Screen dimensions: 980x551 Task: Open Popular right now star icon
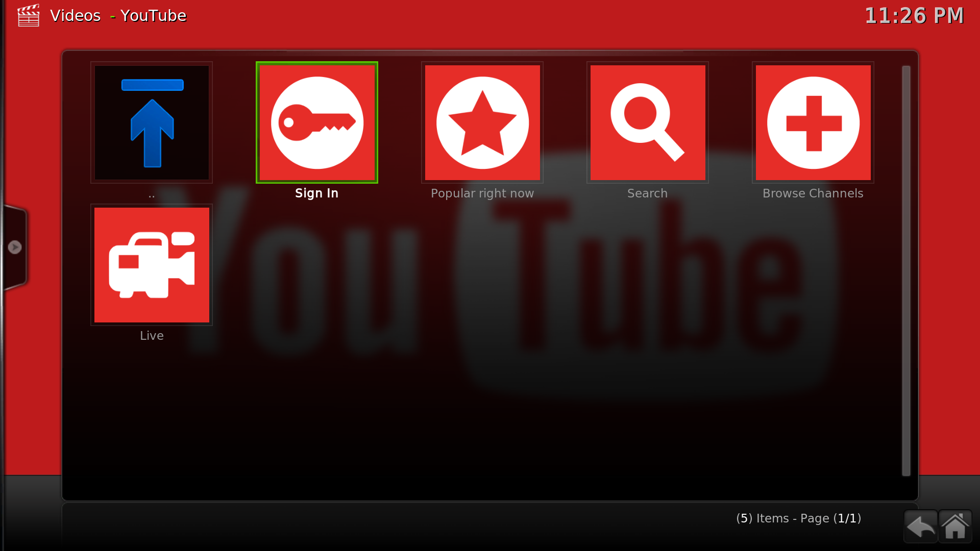[482, 122]
